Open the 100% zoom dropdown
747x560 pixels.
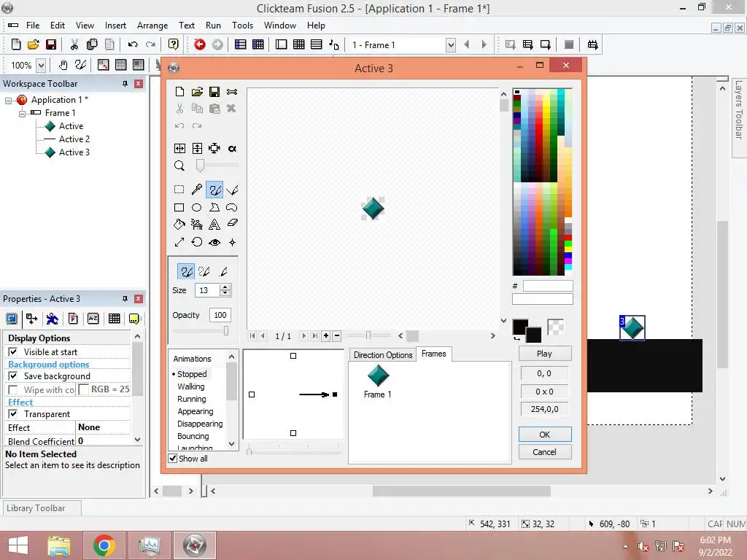[x=41, y=65]
